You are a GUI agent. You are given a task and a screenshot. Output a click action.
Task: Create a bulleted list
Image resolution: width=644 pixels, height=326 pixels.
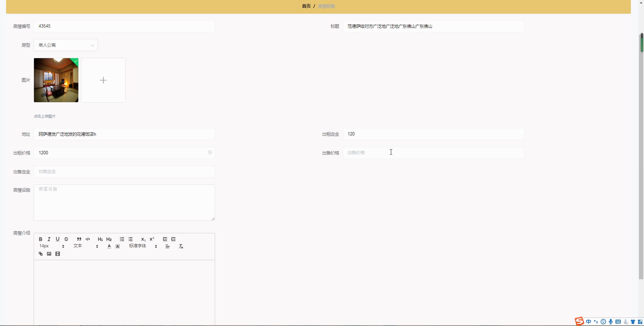coord(130,239)
